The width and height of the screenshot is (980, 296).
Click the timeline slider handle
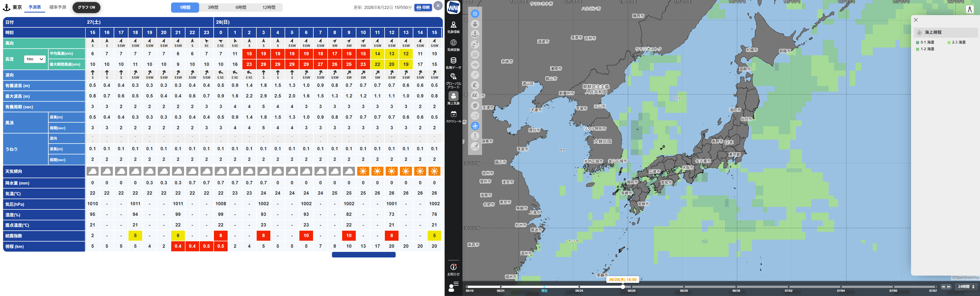[623, 287]
